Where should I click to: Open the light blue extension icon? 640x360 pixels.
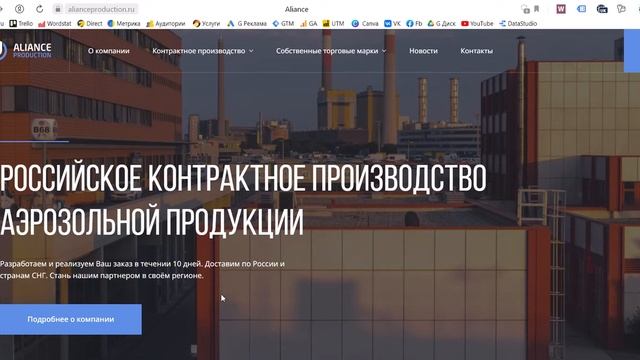[x=581, y=9]
